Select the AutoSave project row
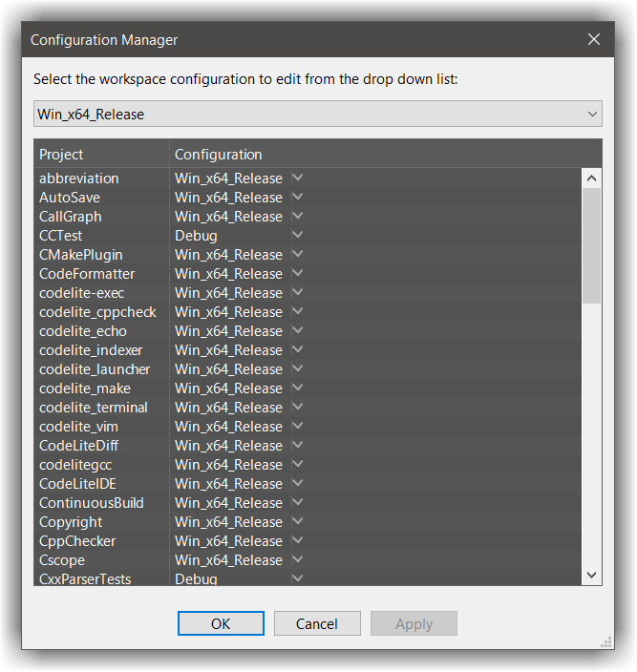The width and height of the screenshot is (637, 672). 308,198
